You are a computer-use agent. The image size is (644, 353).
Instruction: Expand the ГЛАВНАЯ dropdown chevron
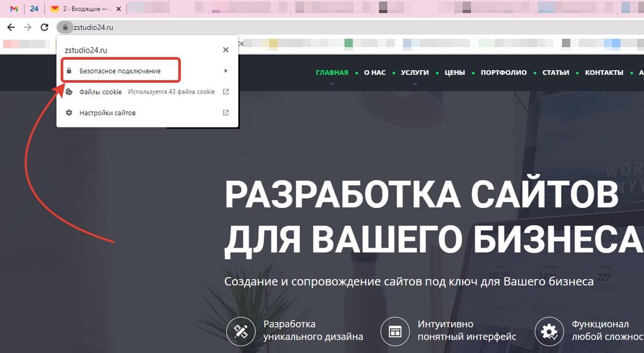(332, 83)
